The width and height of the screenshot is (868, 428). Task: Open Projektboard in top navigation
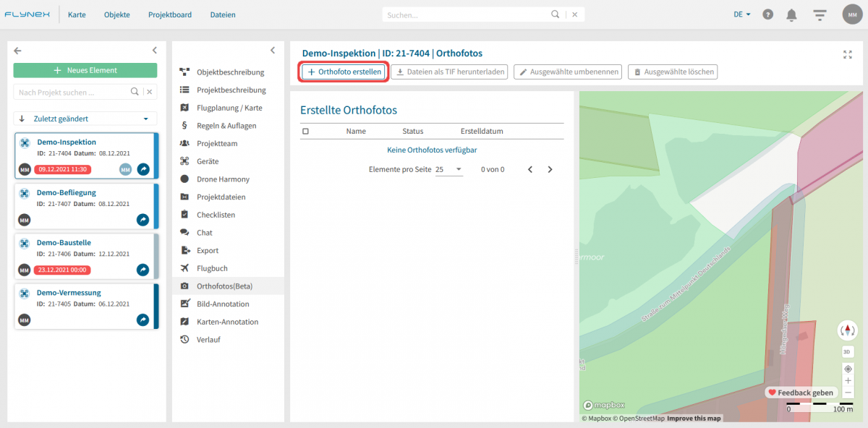pyautogui.click(x=170, y=14)
